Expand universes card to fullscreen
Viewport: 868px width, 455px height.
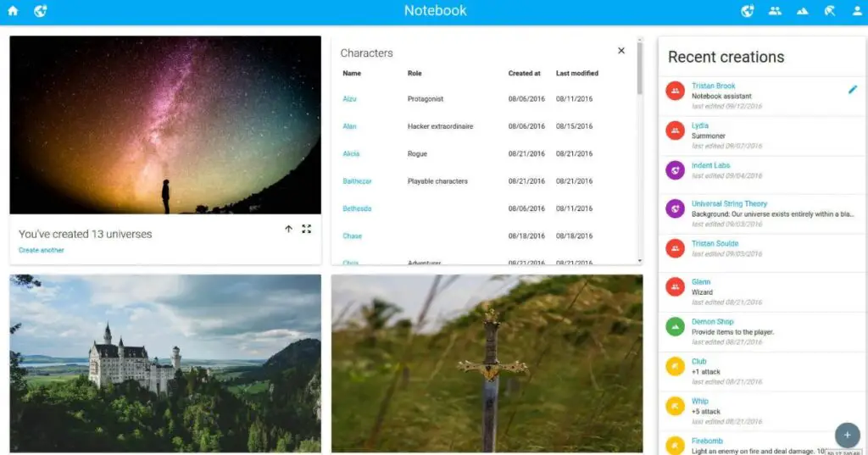[x=307, y=229]
